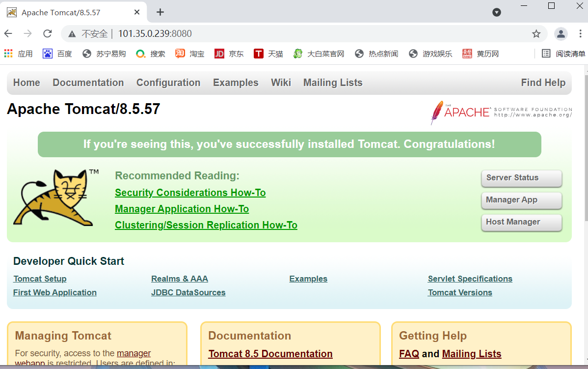Viewport: 588px width, 369px height.
Task: Open the 苏宁易购 bookmark
Action: 104,54
